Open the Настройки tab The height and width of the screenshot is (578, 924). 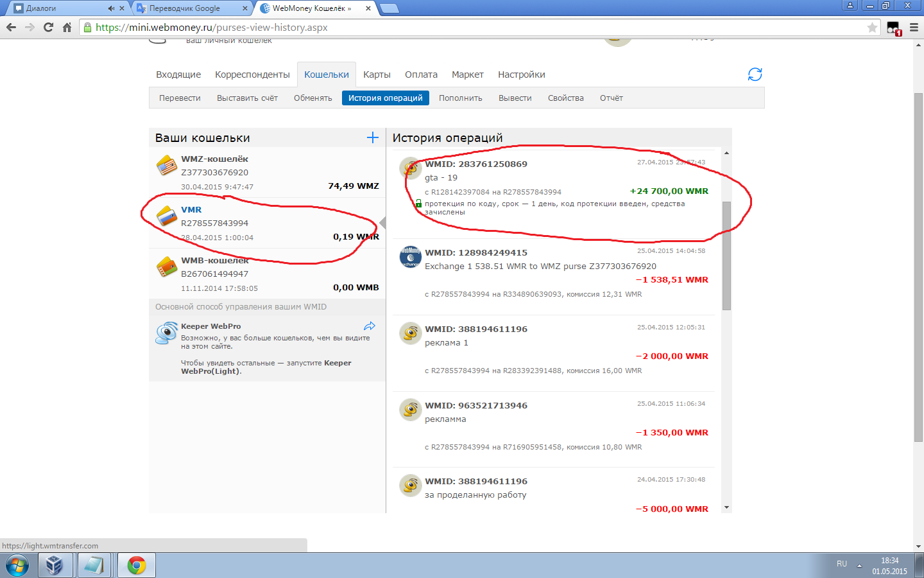pos(522,74)
